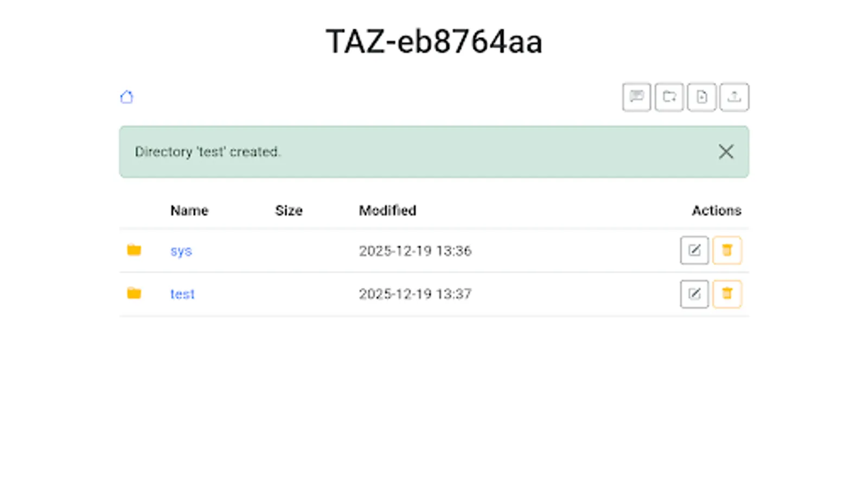868x488 pixels.
Task: Click the Actions column header
Action: [717, 210]
